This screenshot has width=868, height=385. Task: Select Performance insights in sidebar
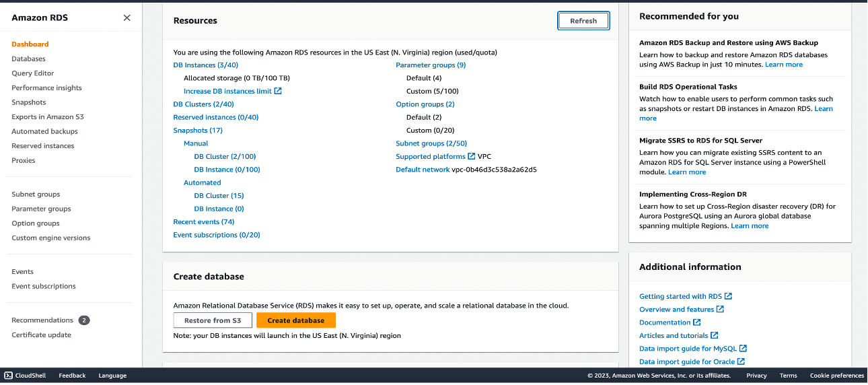tap(46, 87)
